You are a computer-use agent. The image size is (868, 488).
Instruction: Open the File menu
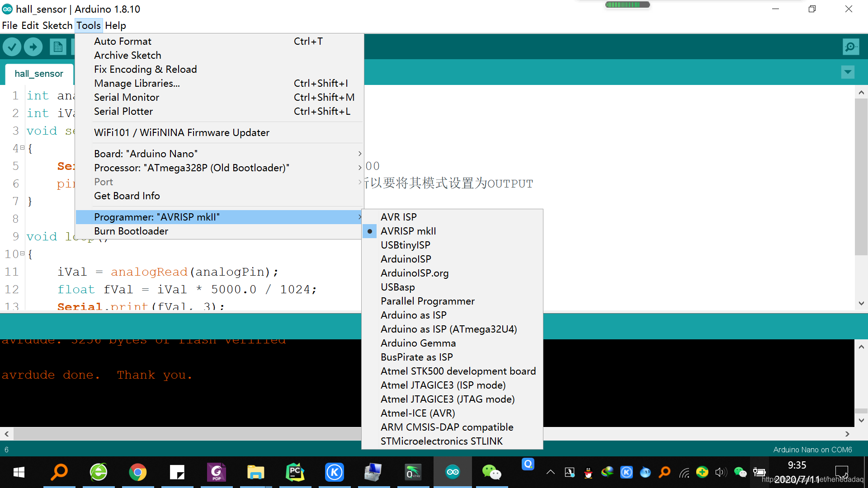9,25
